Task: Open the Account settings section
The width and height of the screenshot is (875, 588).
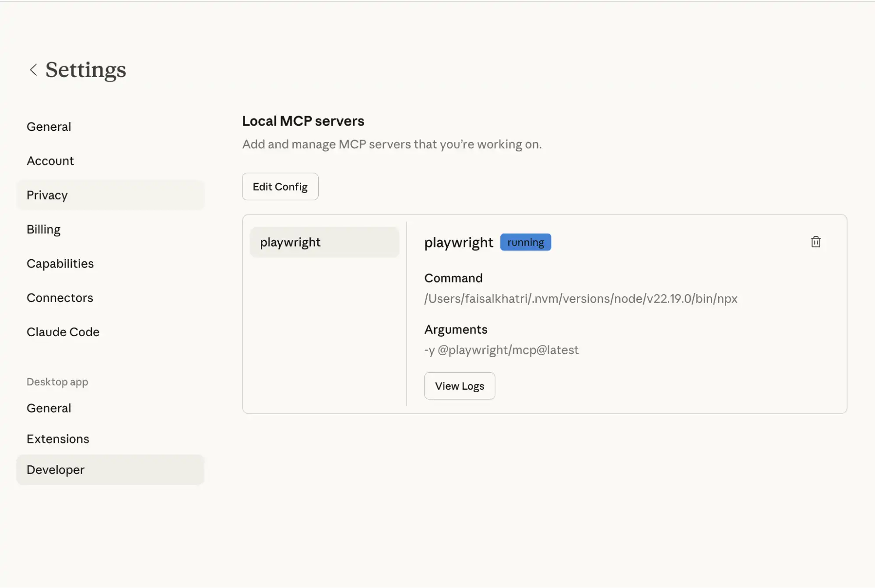Action: coord(50,161)
